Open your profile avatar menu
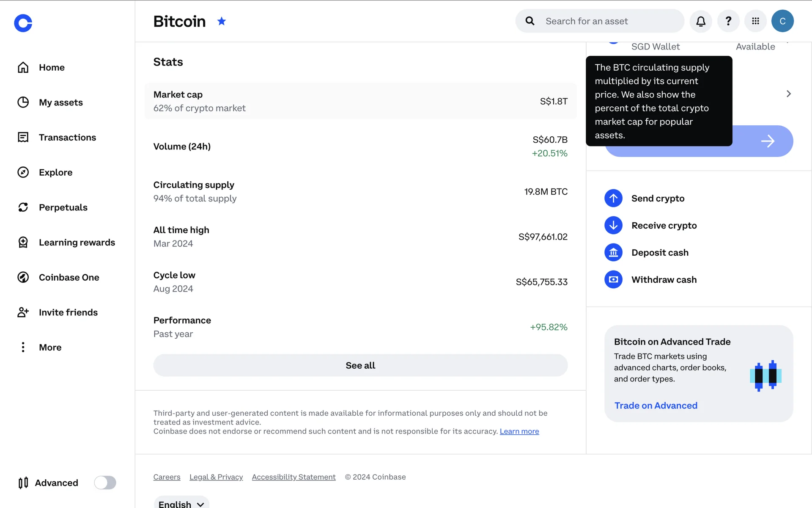This screenshot has width=812, height=508. (783, 21)
